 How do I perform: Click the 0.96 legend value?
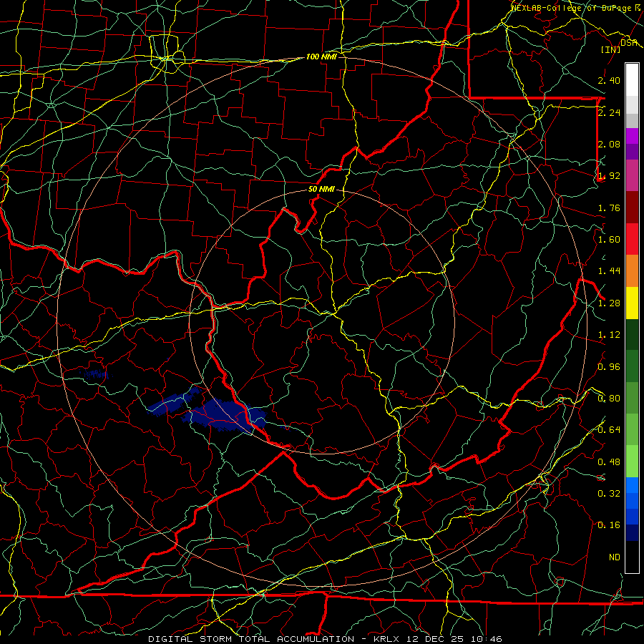click(609, 367)
